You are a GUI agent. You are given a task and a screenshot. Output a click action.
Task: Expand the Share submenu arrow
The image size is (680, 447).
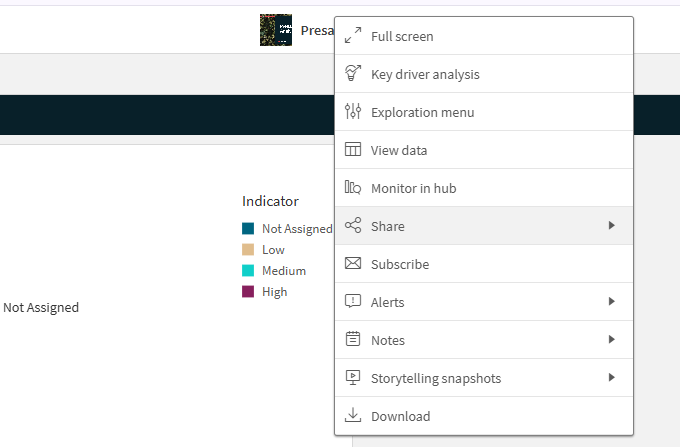point(611,226)
